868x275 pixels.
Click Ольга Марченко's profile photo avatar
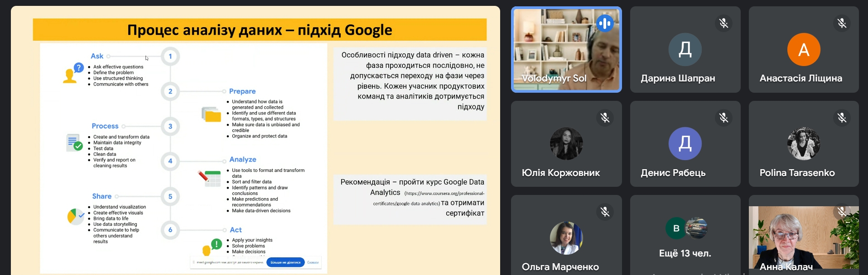click(566, 238)
